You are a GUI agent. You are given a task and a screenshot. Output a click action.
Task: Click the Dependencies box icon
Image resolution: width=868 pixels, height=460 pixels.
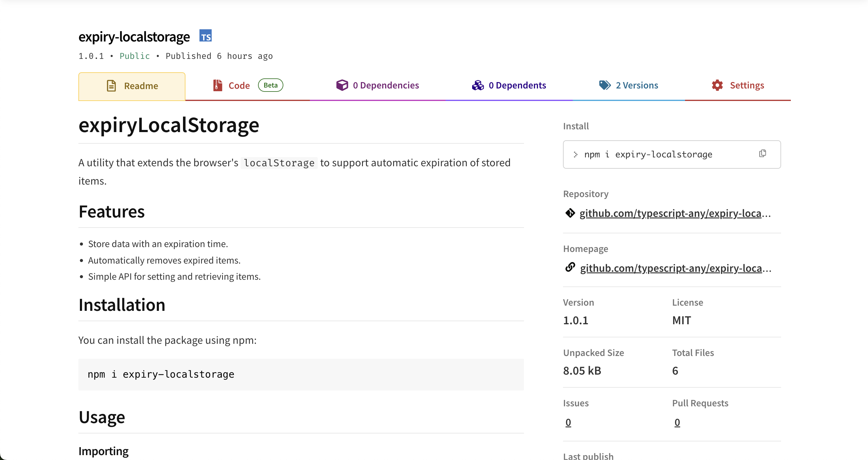342,85
